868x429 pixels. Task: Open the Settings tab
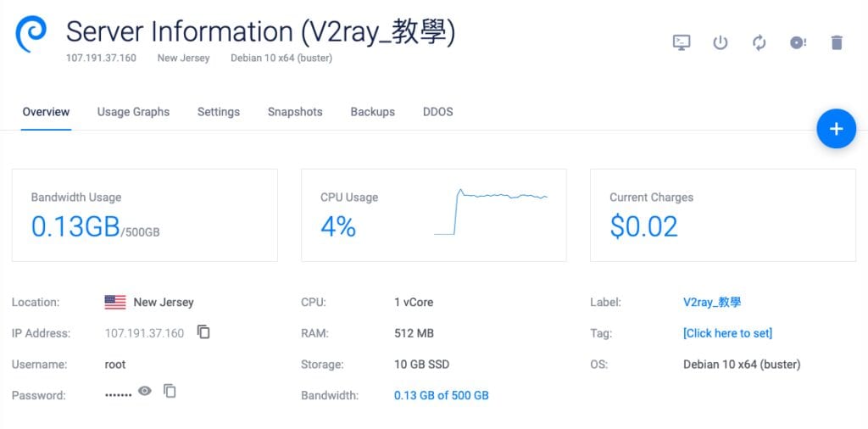pos(219,112)
